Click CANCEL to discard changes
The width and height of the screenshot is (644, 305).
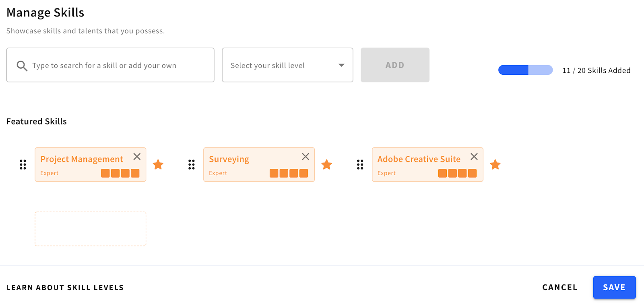pyautogui.click(x=560, y=287)
